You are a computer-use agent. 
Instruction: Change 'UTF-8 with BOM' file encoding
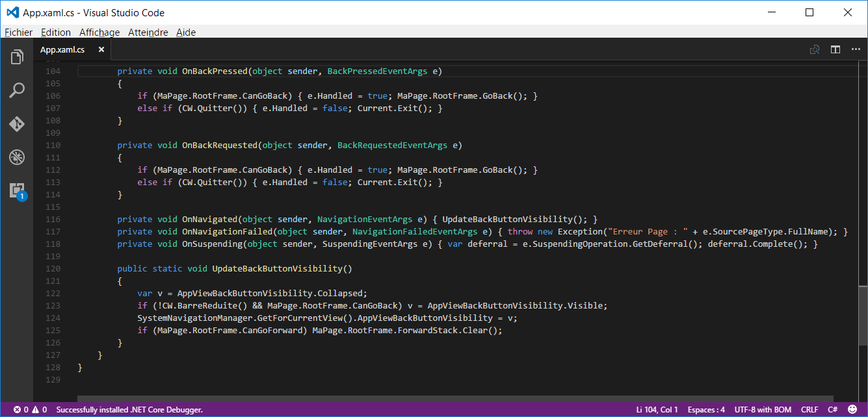point(763,410)
